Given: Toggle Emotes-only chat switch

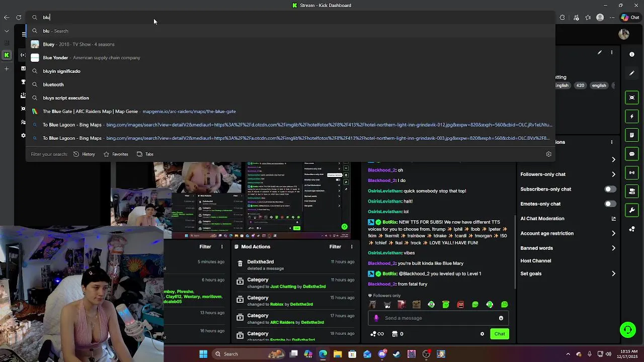Looking at the screenshot, I should pyautogui.click(x=610, y=204).
